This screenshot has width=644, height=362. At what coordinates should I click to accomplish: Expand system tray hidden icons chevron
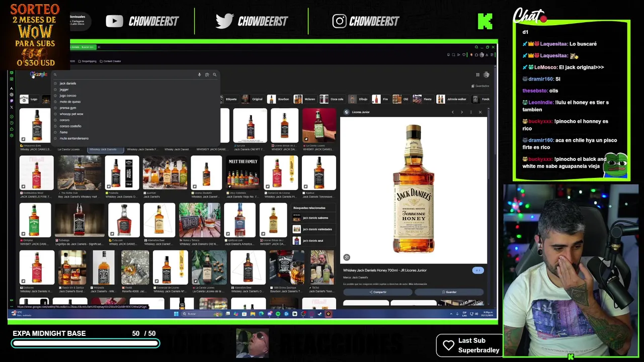451,314
